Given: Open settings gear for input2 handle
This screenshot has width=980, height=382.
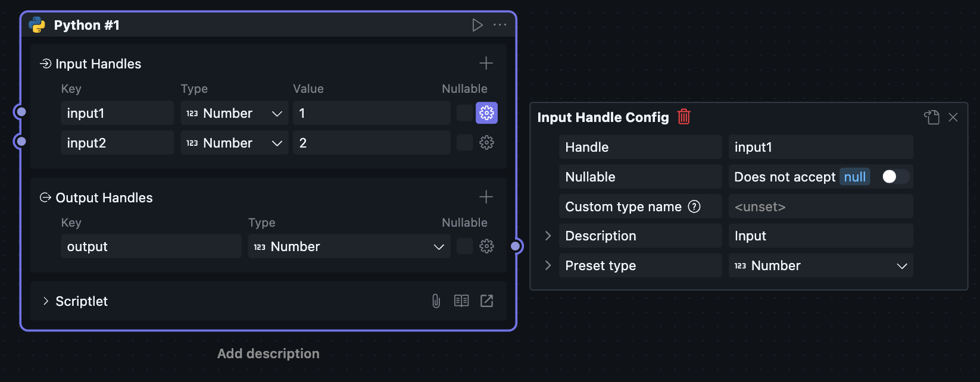Looking at the screenshot, I should [486, 143].
